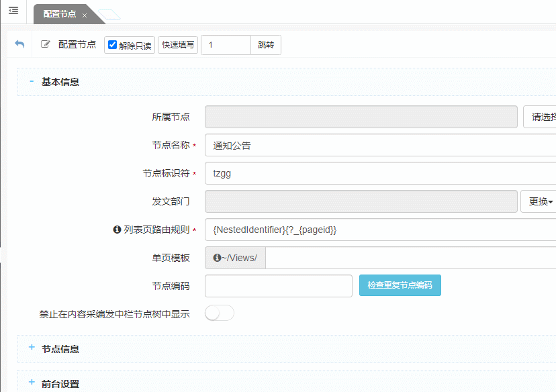Image resolution: width=556 pixels, height=392 pixels.
Task: Enable the 禁止在内容采编发中栏节点树中显示 switch
Action: click(x=220, y=313)
